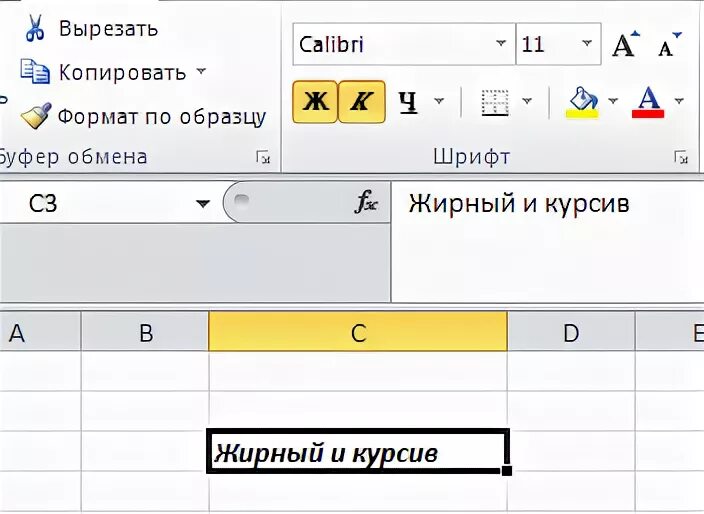Apply red font color A
This screenshot has width=704, height=514.
648,102
